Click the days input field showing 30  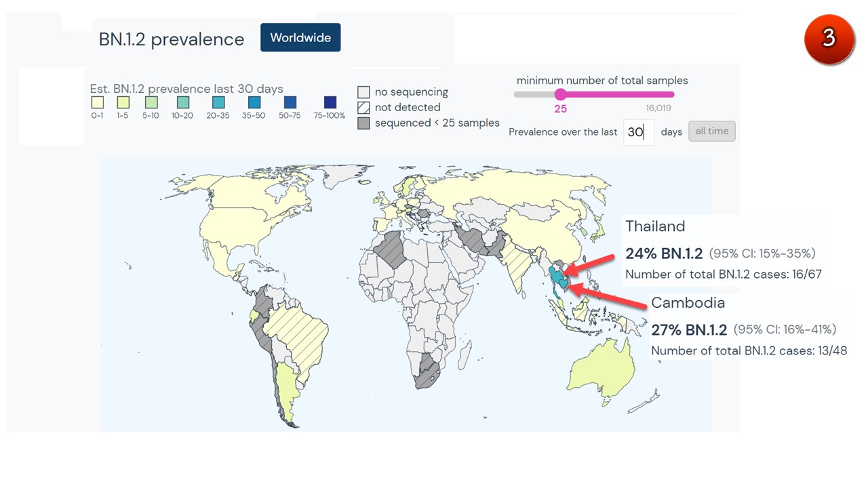638,132
